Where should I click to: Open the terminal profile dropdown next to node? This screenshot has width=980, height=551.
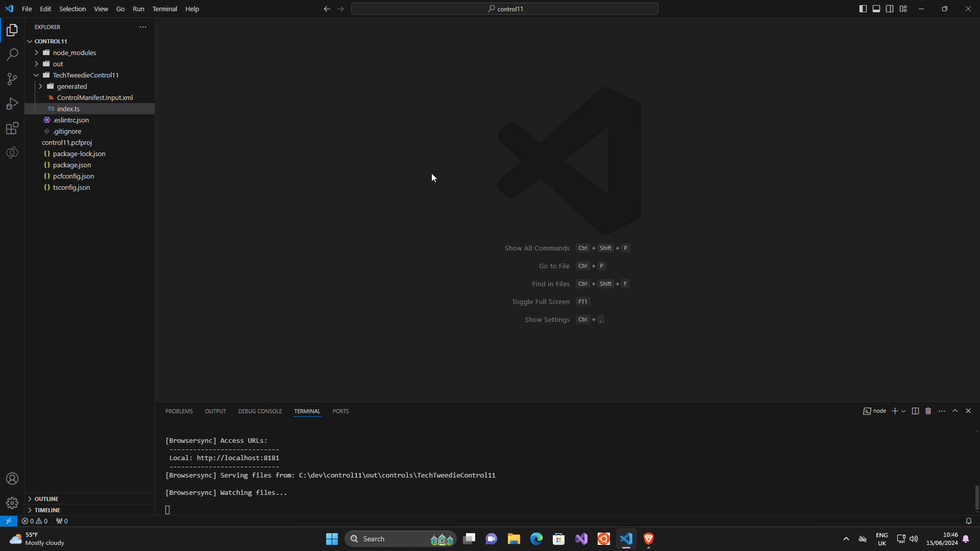tap(904, 411)
